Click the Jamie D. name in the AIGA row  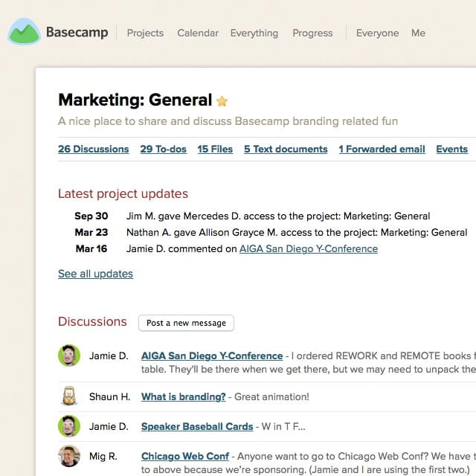(109, 356)
